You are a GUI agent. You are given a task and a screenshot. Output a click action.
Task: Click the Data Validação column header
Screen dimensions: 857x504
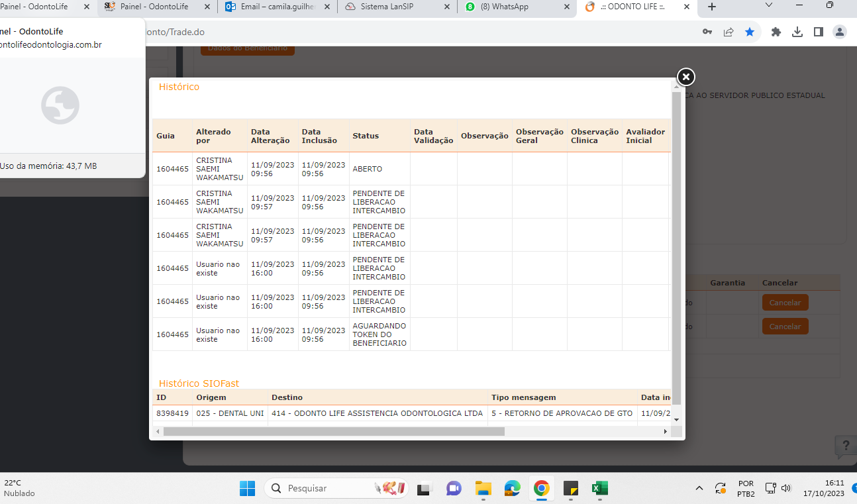pos(433,136)
